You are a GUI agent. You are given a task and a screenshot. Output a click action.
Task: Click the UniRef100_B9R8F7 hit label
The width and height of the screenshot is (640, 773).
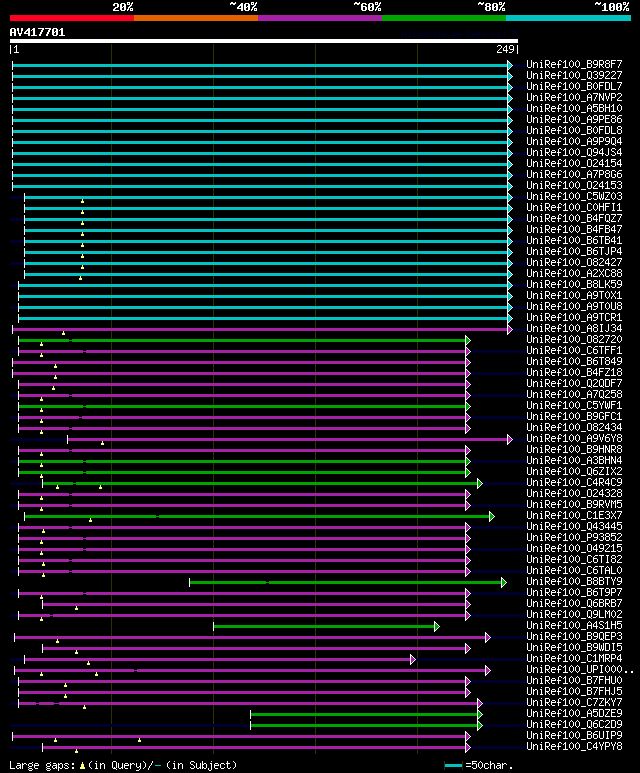[x=574, y=65]
